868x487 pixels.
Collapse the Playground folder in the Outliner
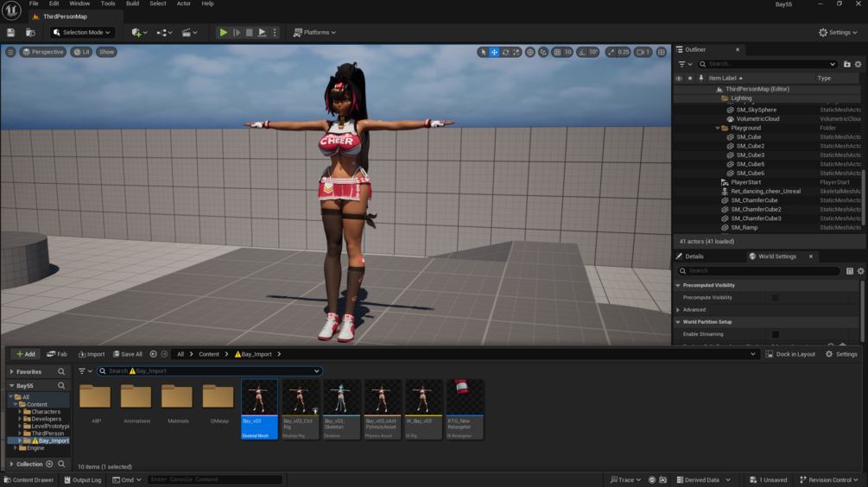718,128
